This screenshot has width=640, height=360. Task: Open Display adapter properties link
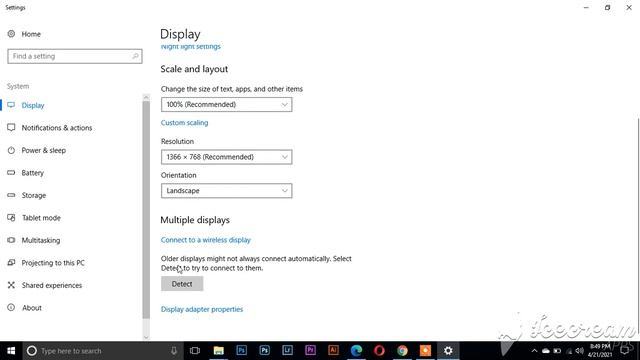(x=202, y=309)
